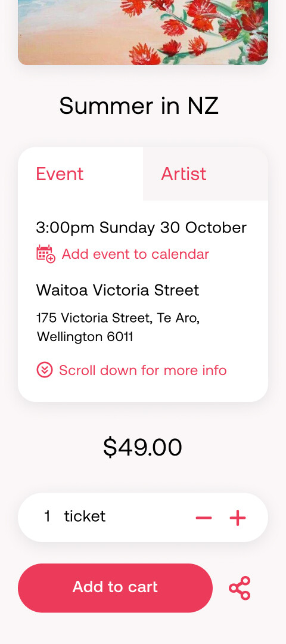Share this event via the share icon
This screenshot has height=644, width=286.
tap(240, 588)
